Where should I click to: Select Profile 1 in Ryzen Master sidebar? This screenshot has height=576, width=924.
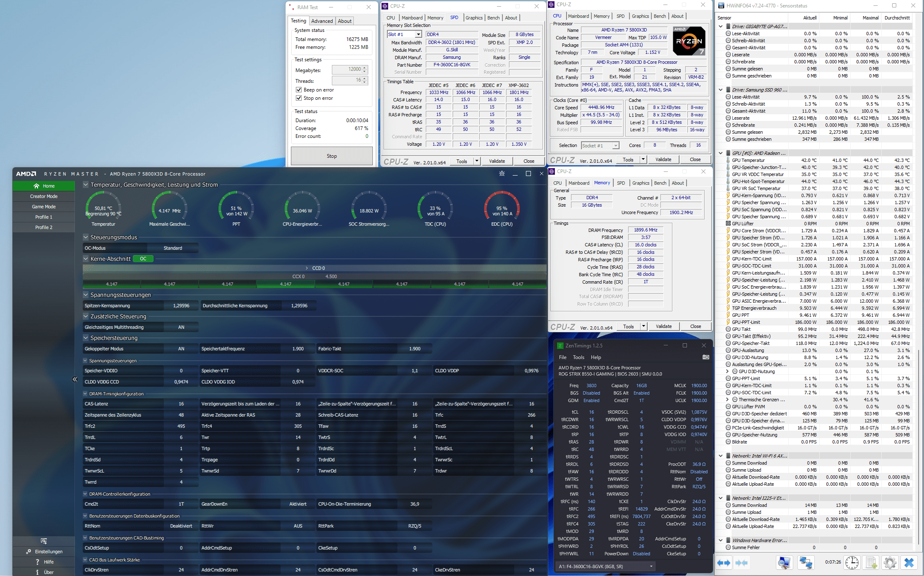[x=44, y=217]
